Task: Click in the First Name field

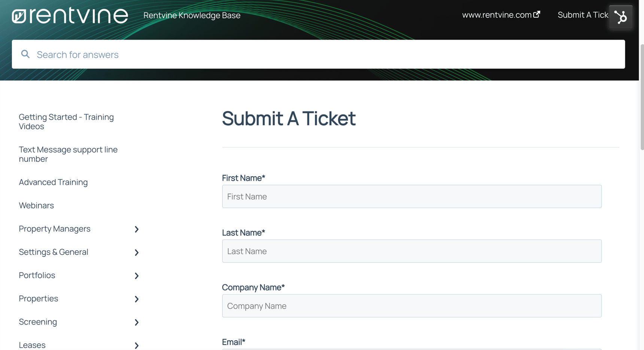Action: [x=411, y=196]
